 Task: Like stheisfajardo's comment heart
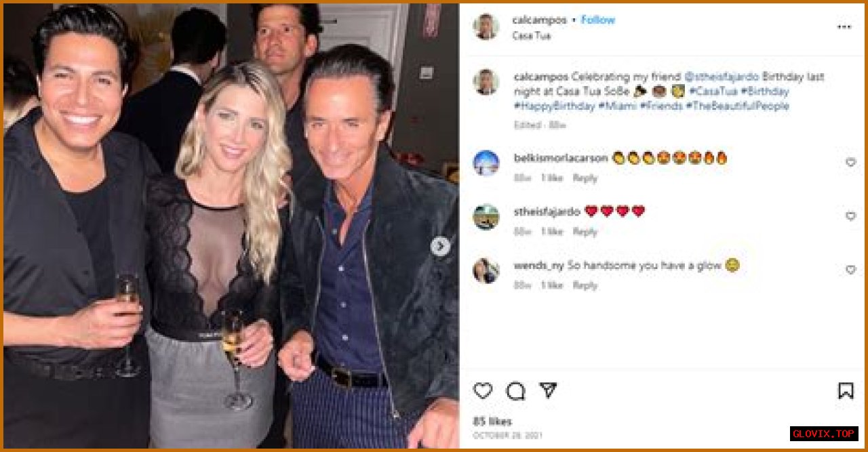tap(850, 216)
